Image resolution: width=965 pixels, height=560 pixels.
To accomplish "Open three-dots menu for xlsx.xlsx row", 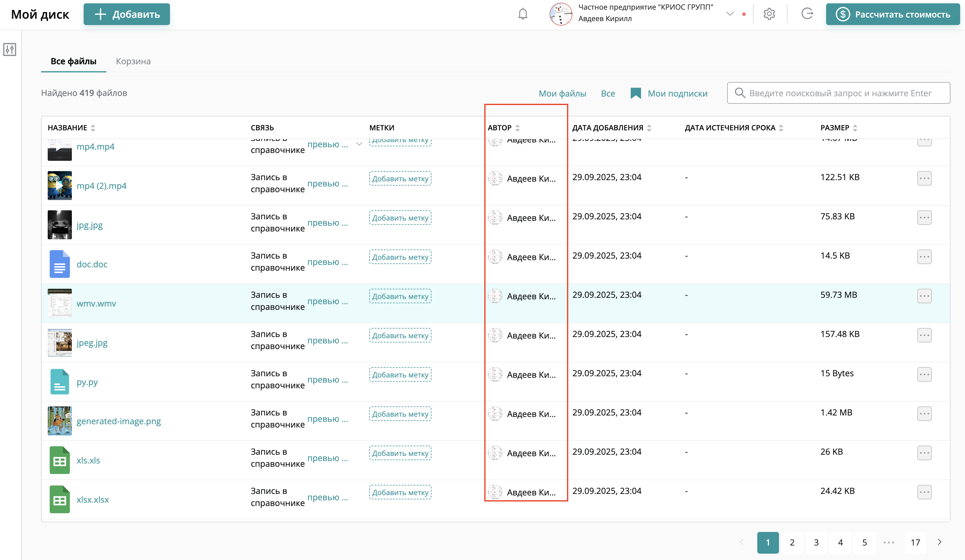I will [924, 492].
